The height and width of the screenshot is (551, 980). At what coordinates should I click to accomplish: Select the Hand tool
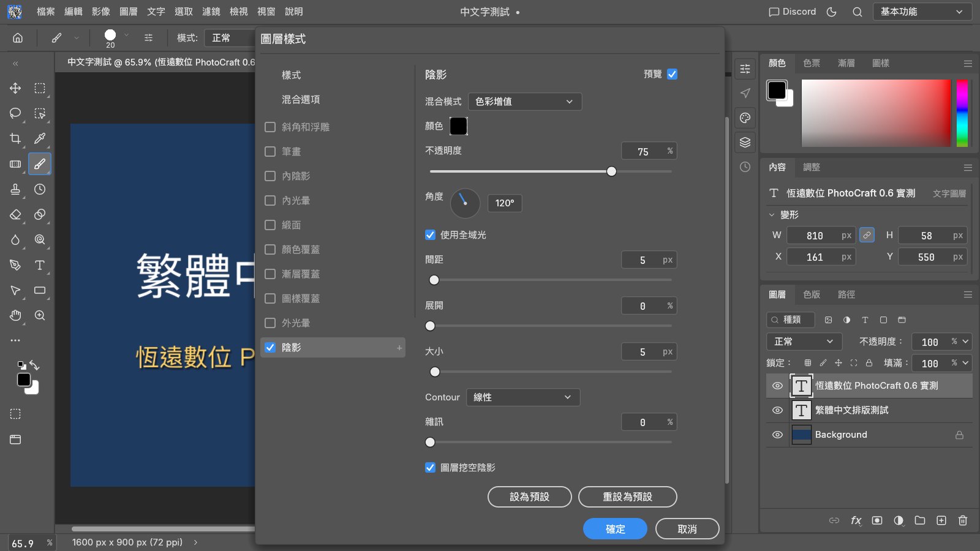[15, 315]
